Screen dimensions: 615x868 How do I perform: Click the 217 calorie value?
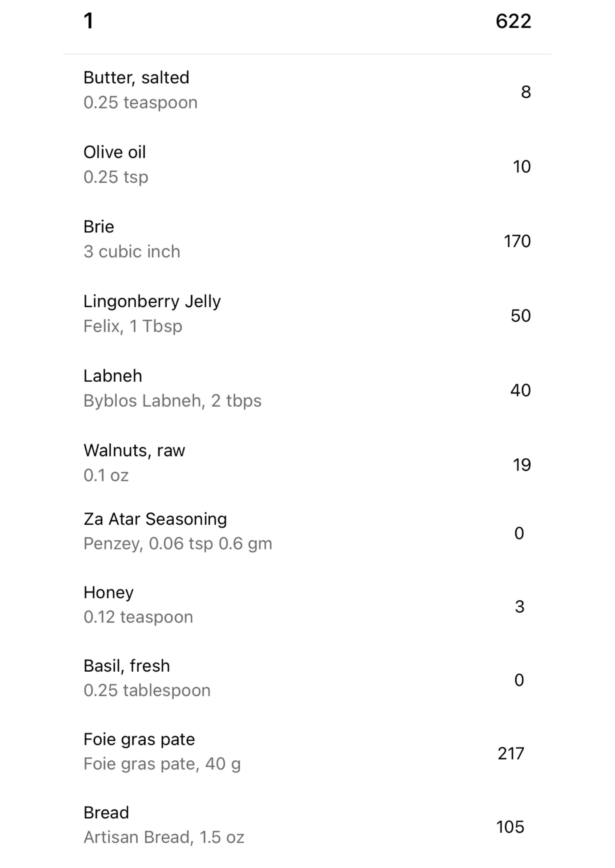tap(511, 754)
